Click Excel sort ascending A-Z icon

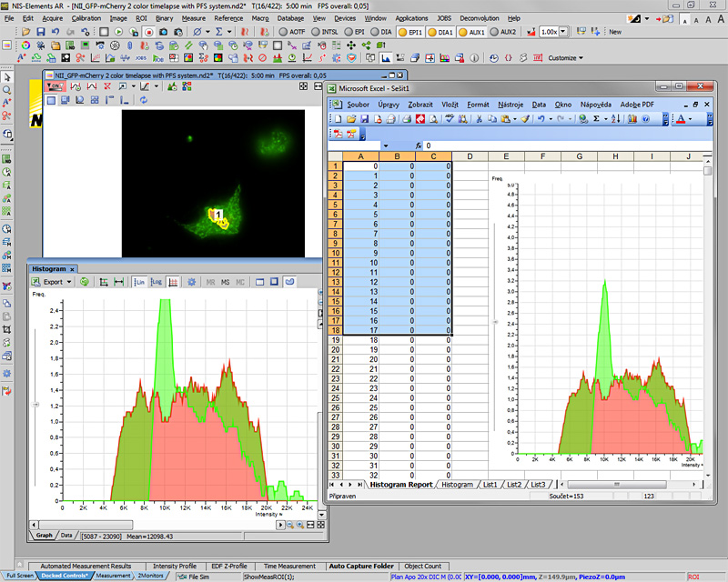[616, 119]
